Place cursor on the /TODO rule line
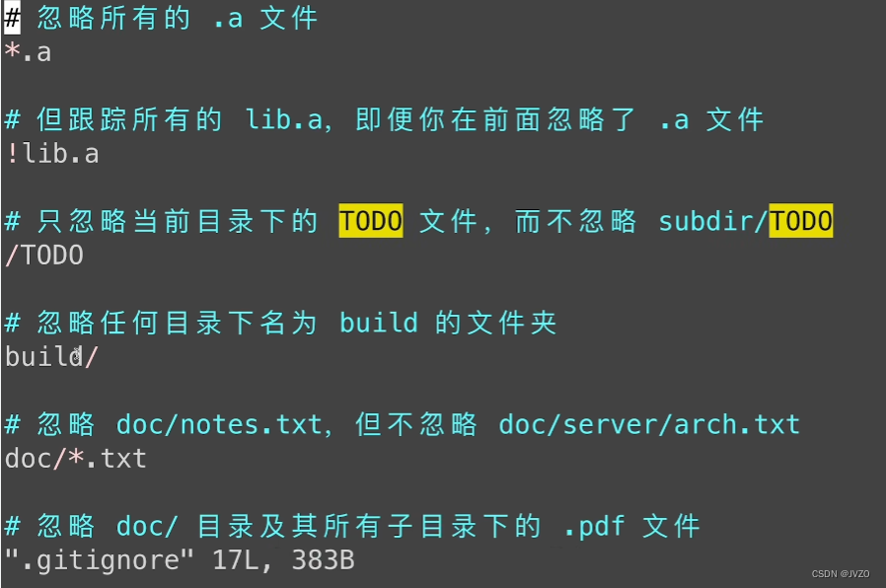 pyautogui.click(x=44, y=256)
